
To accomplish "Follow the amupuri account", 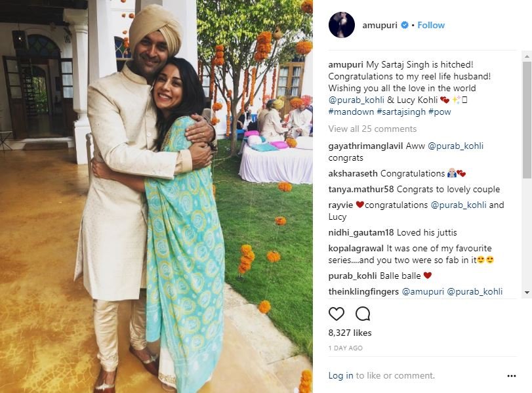I will (x=431, y=25).
